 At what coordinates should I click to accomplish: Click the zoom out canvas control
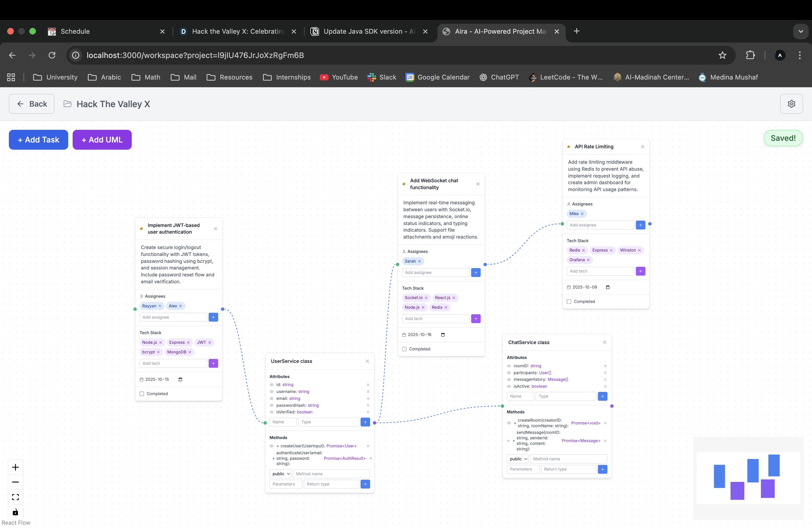[15, 482]
